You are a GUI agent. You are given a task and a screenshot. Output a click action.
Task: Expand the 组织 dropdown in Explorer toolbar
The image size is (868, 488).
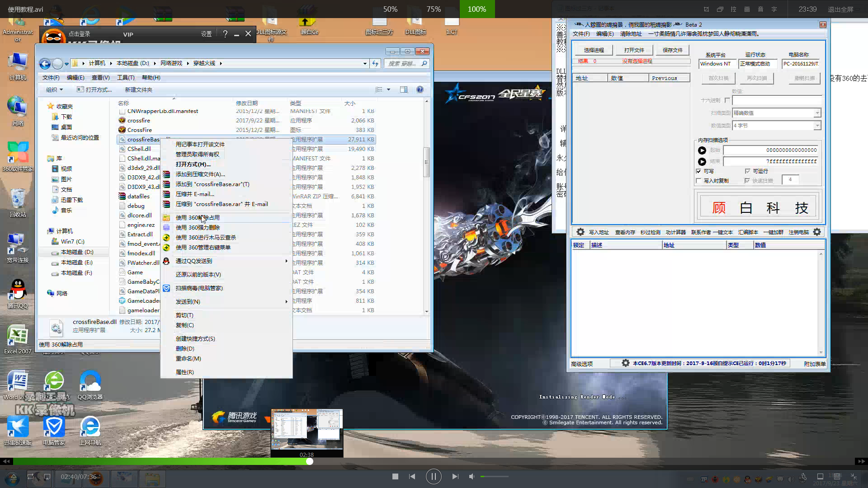54,89
